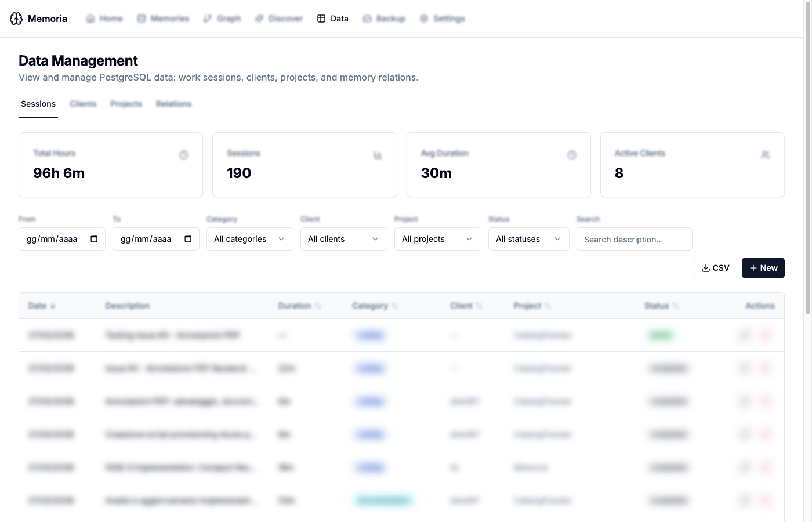This screenshot has height=522, width=812.
Task: Click the Memoria brain logo icon
Action: [x=16, y=19]
